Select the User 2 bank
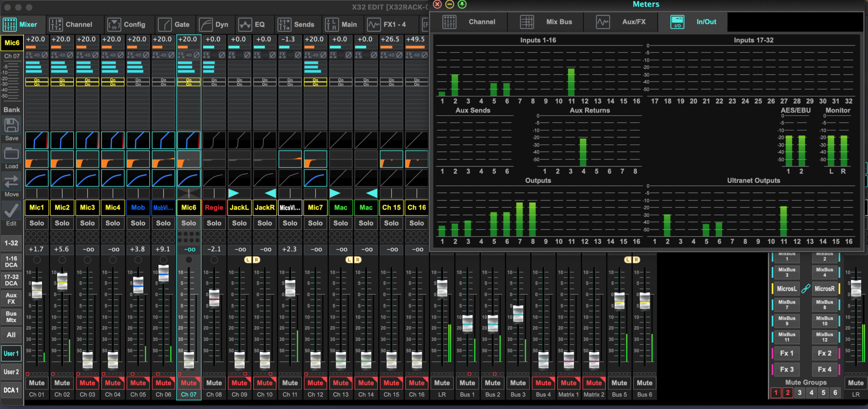Image resolution: width=868 pixels, height=409 pixels. pos(11,372)
